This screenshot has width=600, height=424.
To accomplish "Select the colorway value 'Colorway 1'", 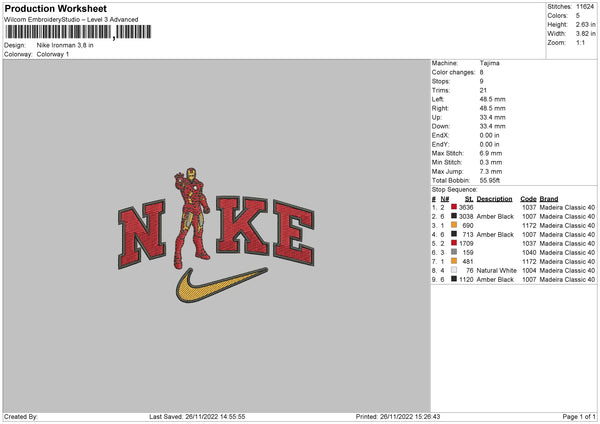I will 53,54.
